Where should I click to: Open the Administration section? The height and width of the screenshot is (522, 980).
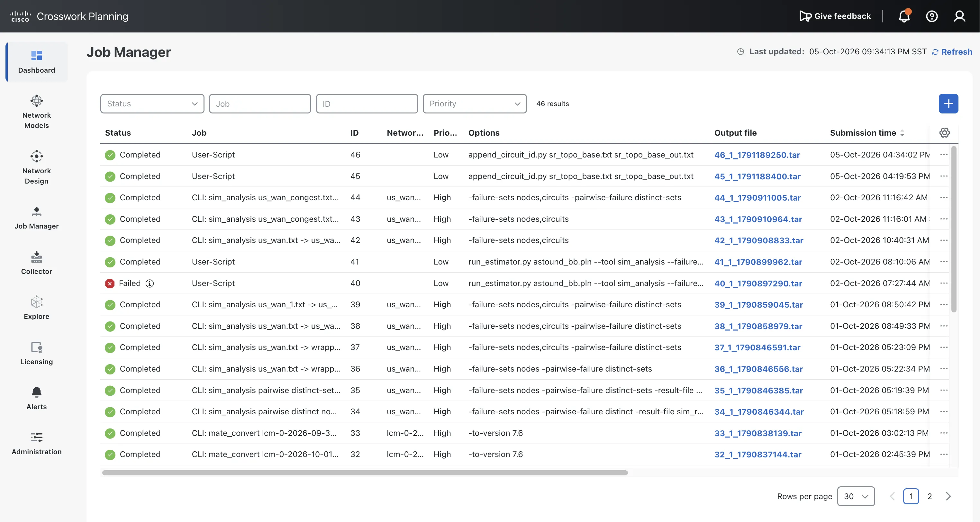point(37,443)
